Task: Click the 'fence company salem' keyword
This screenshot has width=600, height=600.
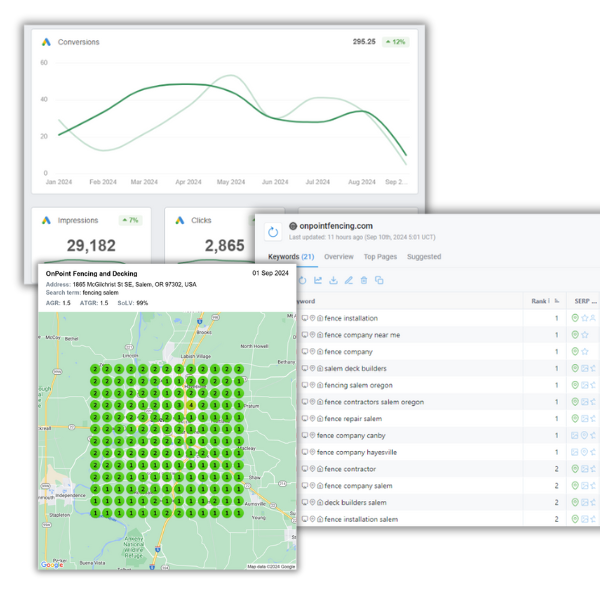Action: 358,486
